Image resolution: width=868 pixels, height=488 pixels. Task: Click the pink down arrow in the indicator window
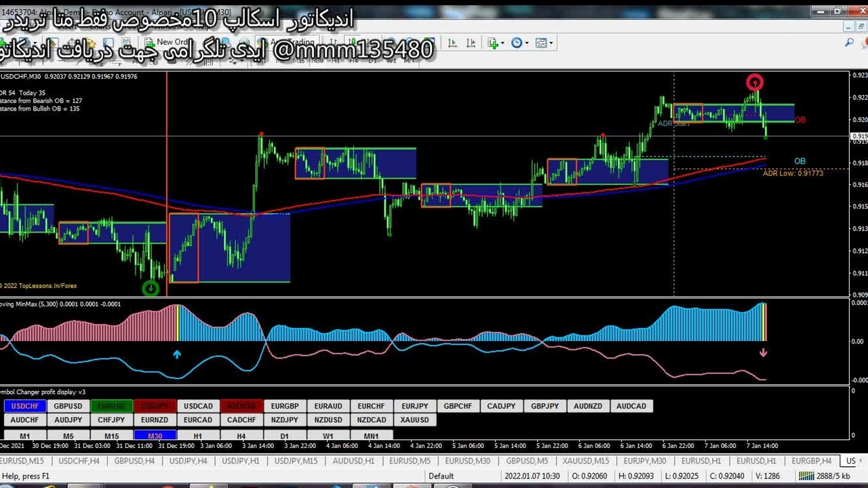pos(764,352)
